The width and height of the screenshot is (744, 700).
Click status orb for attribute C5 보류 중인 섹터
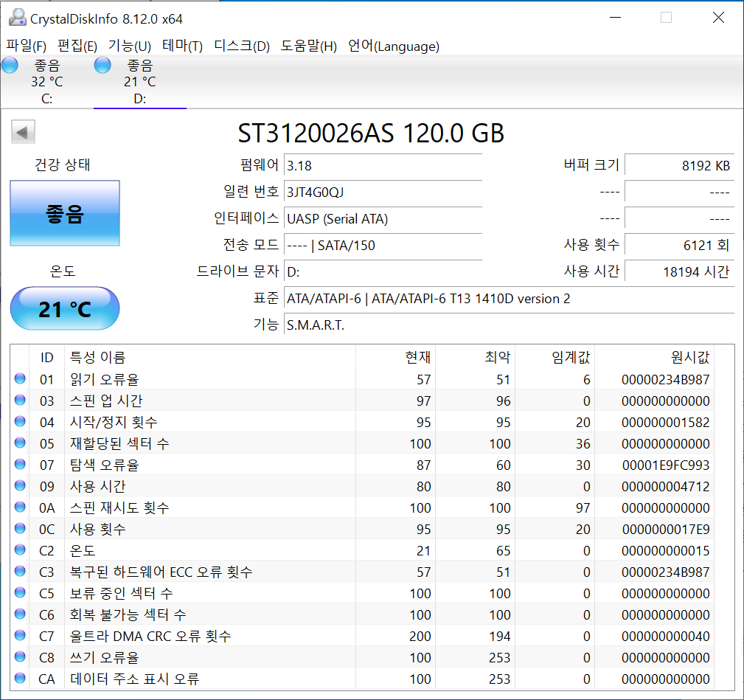20,592
